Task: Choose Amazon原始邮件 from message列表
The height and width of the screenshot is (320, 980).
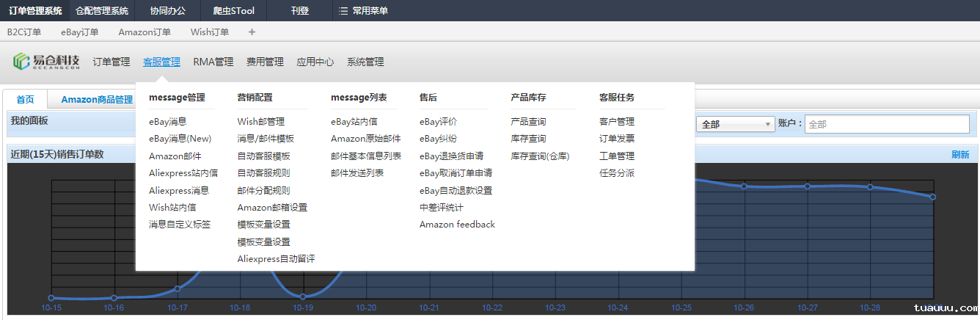Action: click(365, 139)
